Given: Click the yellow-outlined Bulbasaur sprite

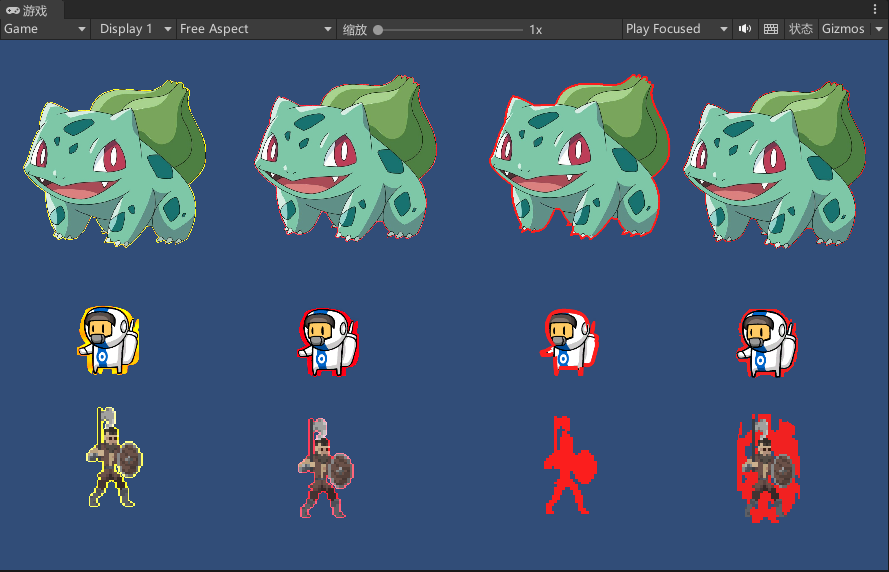Looking at the screenshot, I should click(113, 163).
